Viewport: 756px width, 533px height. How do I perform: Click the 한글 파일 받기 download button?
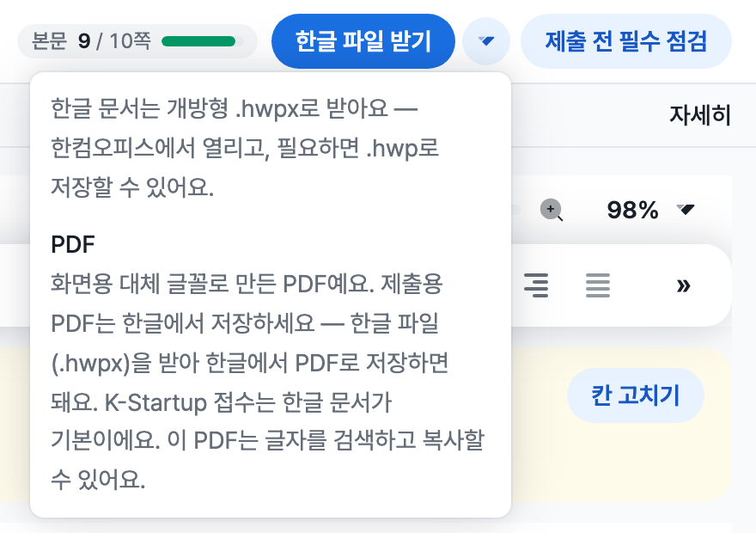tap(363, 41)
